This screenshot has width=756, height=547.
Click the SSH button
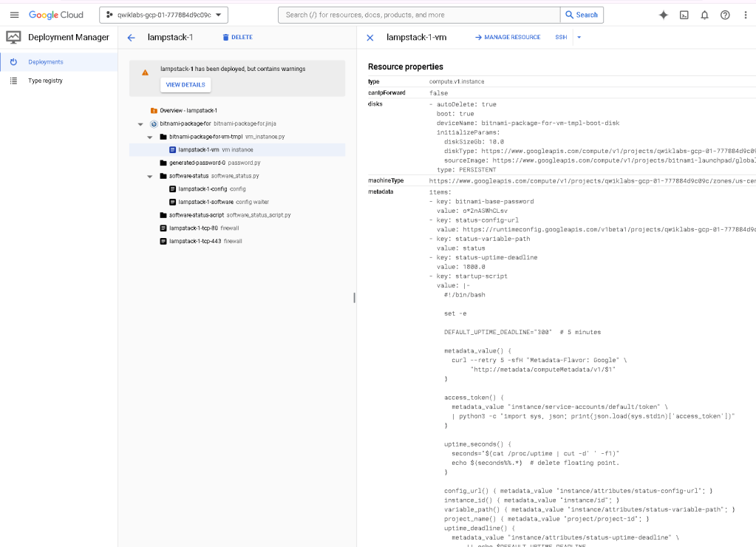tap(561, 37)
